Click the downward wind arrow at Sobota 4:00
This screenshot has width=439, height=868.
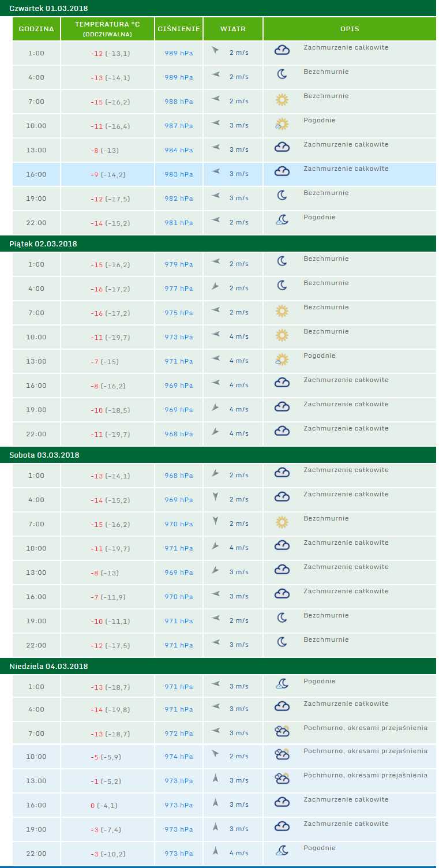216,496
